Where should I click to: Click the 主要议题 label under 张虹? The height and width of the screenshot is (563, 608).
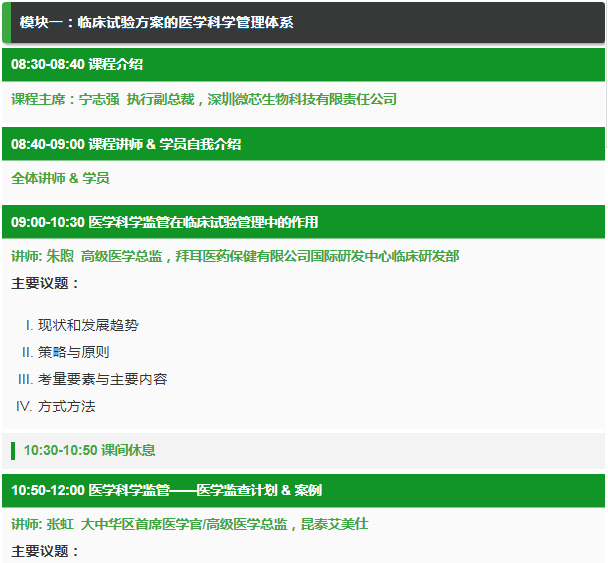tap(45, 551)
